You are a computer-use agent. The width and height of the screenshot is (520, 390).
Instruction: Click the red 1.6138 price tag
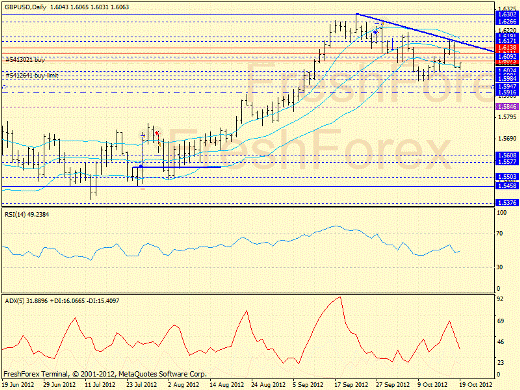pyautogui.click(x=507, y=48)
